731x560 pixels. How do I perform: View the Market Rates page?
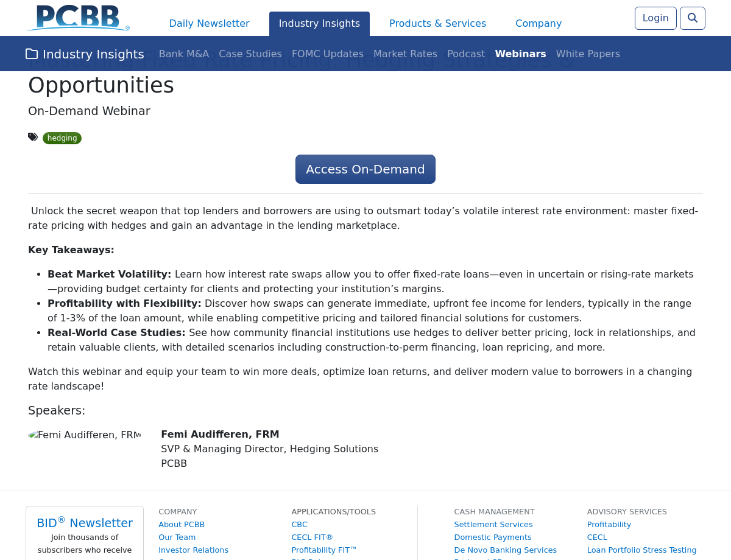[x=405, y=54]
